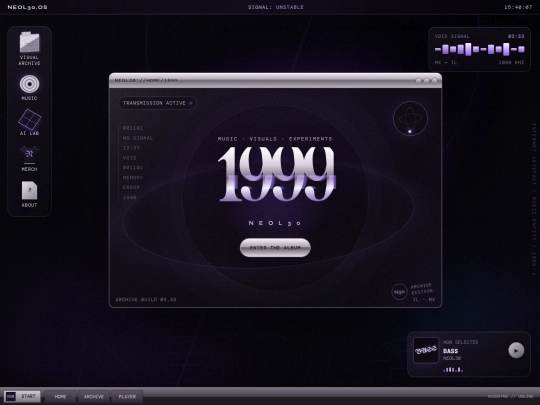Image resolution: width=540 pixels, height=405 pixels.
Task: Switch to PLAYER taskbar tab
Action: pos(127,396)
